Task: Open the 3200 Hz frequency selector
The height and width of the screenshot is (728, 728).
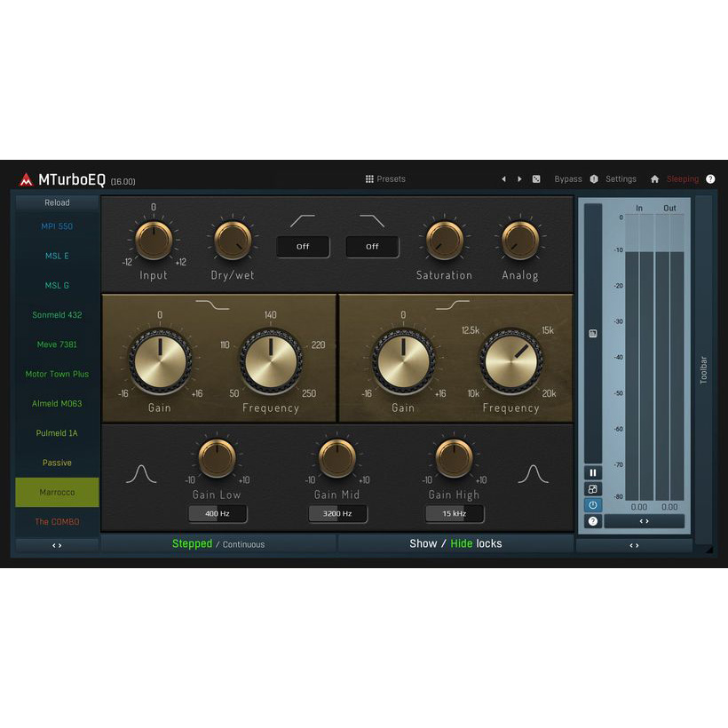Action: [337, 514]
